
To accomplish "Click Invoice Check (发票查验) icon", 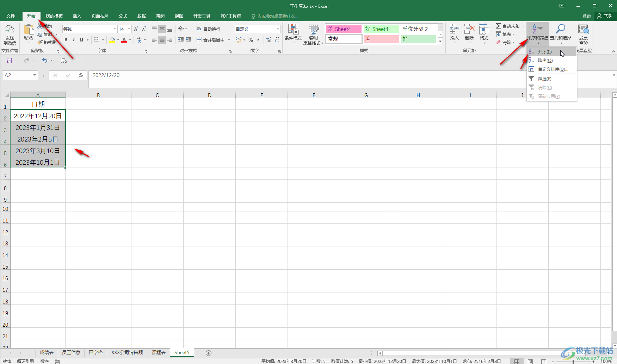I will pyautogui.click(x=584, y=34).
